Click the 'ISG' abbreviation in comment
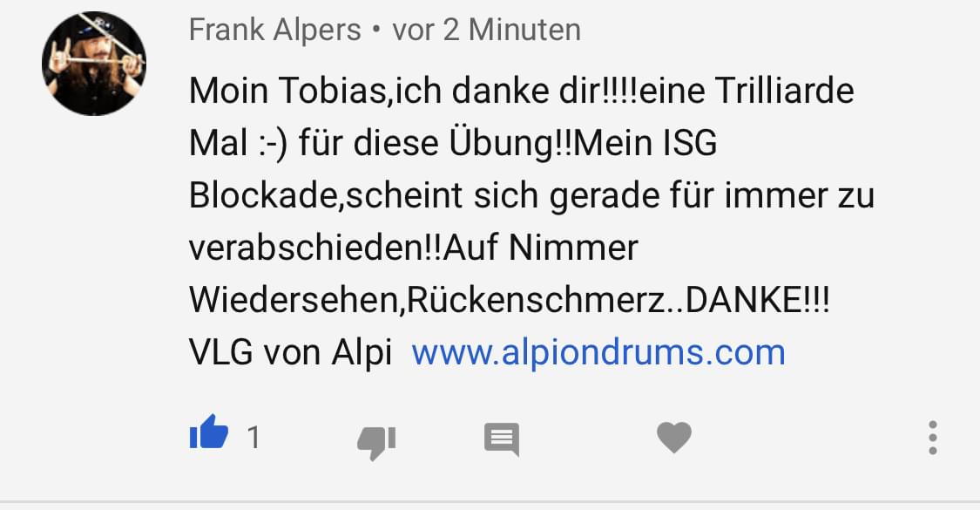980x510 pixels. 681,143
